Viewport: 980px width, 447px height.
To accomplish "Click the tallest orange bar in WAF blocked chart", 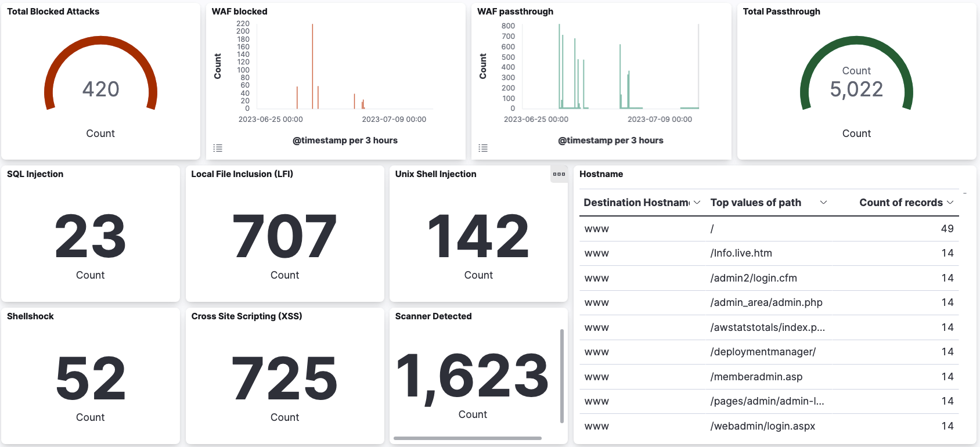I will (312, 67).
